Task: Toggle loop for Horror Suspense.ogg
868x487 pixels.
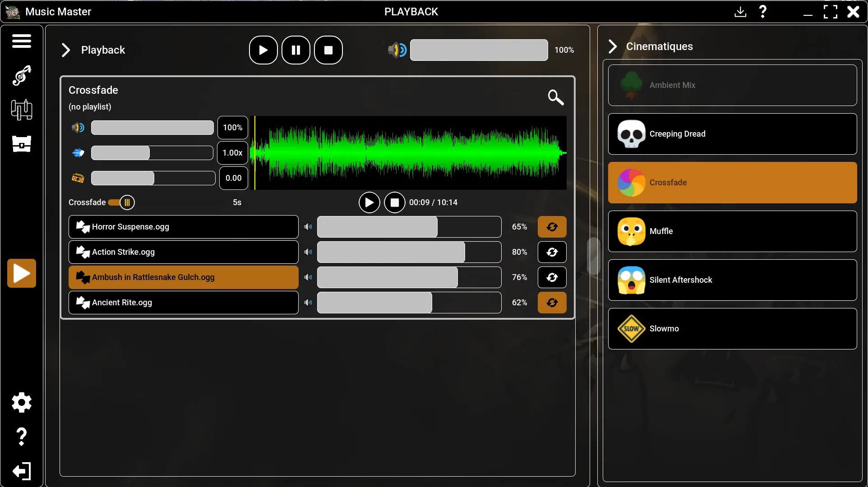Action: [x=552, y=227]
